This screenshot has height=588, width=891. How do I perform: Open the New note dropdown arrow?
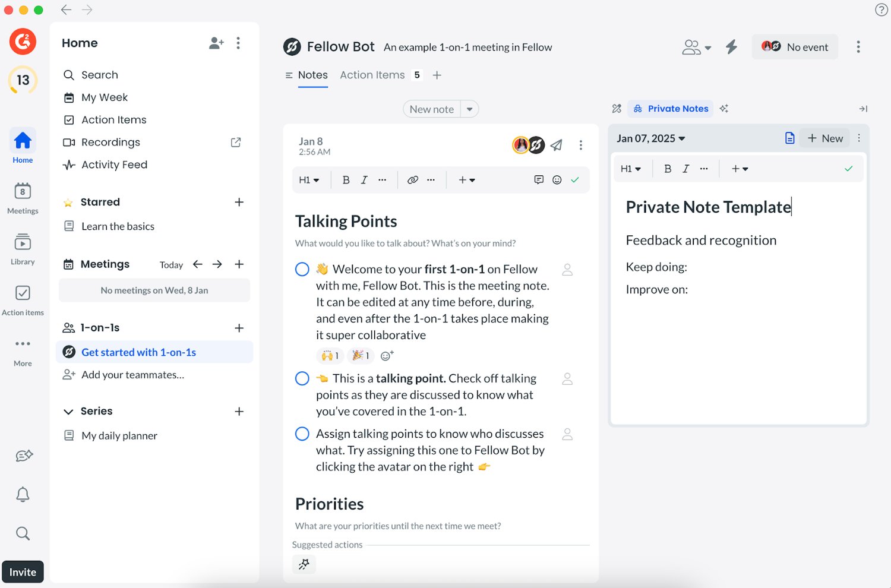[470, 109]
